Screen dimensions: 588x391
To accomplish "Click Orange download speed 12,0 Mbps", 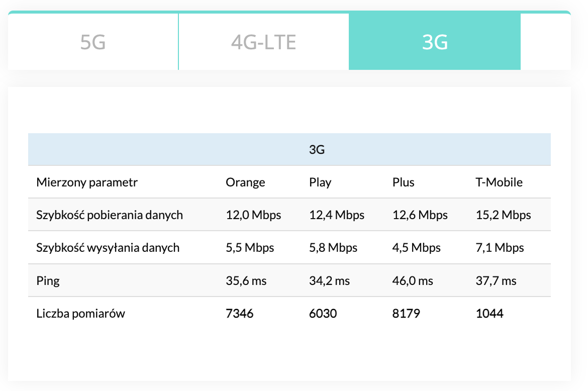I will coord(253,215).
